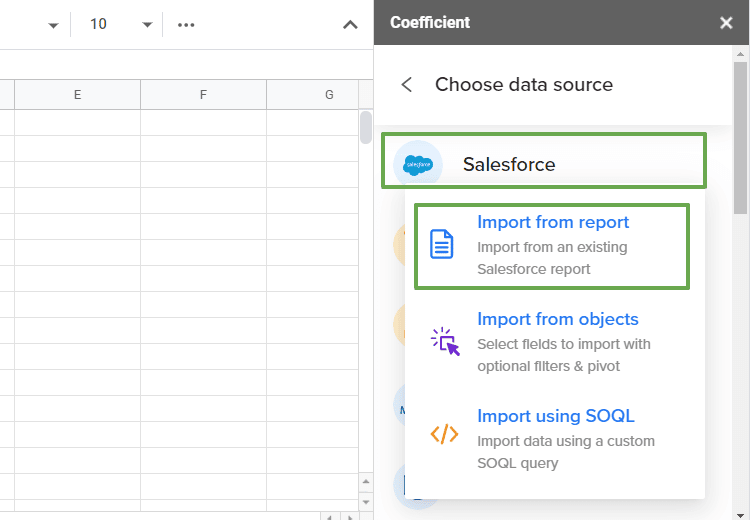Choose Import from report option
Screen dimensions: 750x520
pyautogui.click(x=552, y=246)
